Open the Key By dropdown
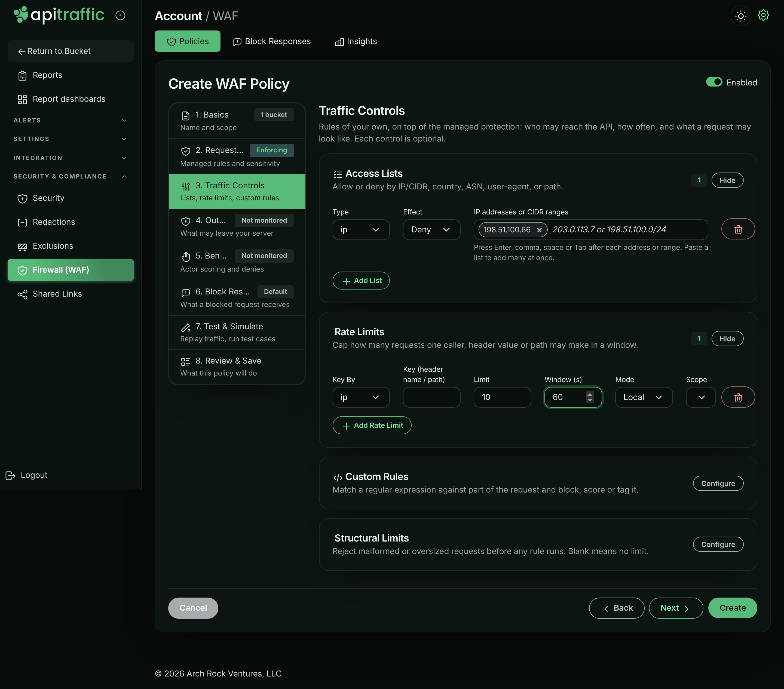The height and width of the screenshot is (689, 784). click(x=360, y=397)
